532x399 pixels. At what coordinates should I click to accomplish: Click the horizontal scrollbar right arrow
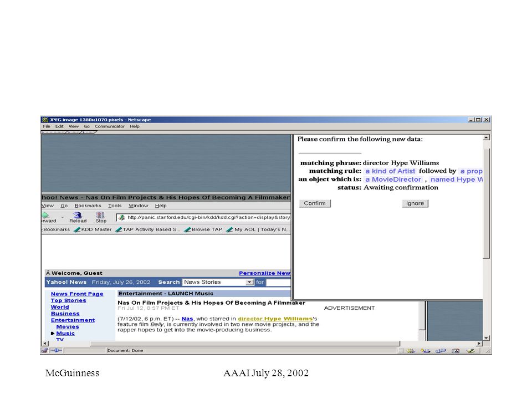coord(479,344)
